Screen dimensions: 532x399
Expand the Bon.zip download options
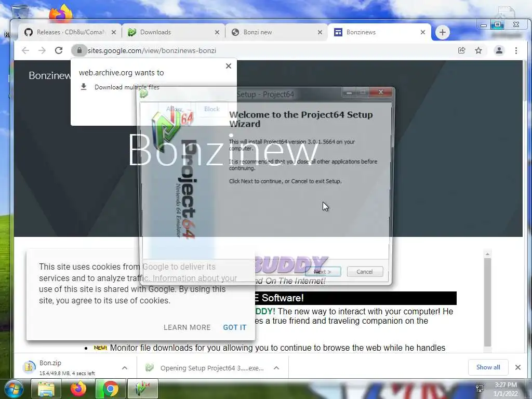[125, 368]
